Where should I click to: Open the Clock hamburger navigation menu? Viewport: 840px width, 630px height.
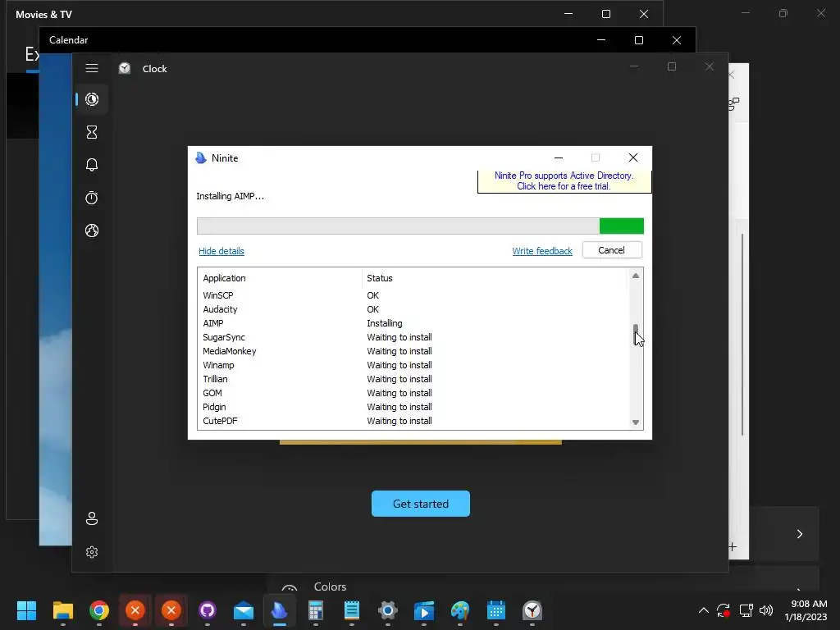tap(92, 68)
